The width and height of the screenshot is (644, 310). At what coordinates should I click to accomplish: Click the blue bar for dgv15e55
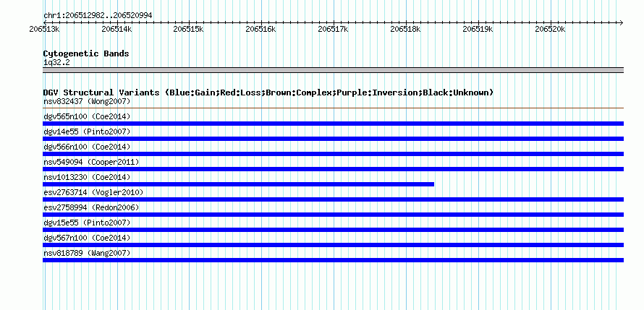pos(333,230)
